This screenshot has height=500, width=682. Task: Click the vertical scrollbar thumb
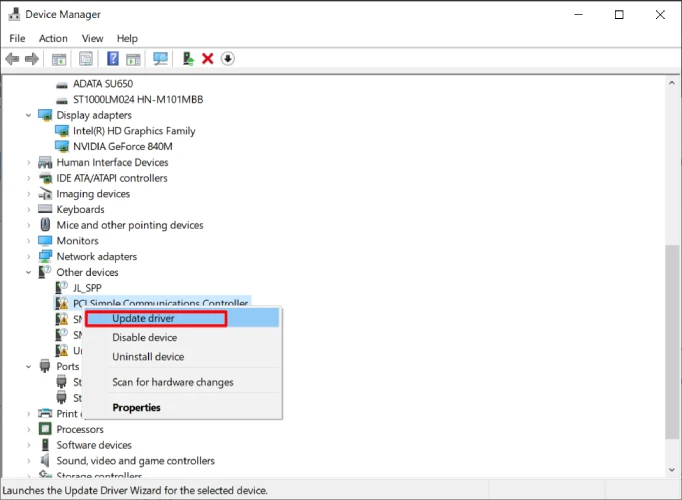(672, 340)
